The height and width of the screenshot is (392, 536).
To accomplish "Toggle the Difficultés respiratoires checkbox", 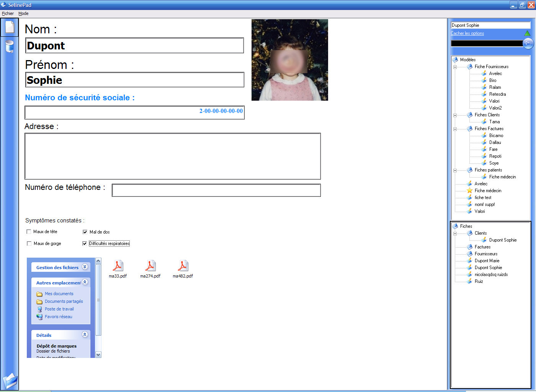I will point(85,243).
